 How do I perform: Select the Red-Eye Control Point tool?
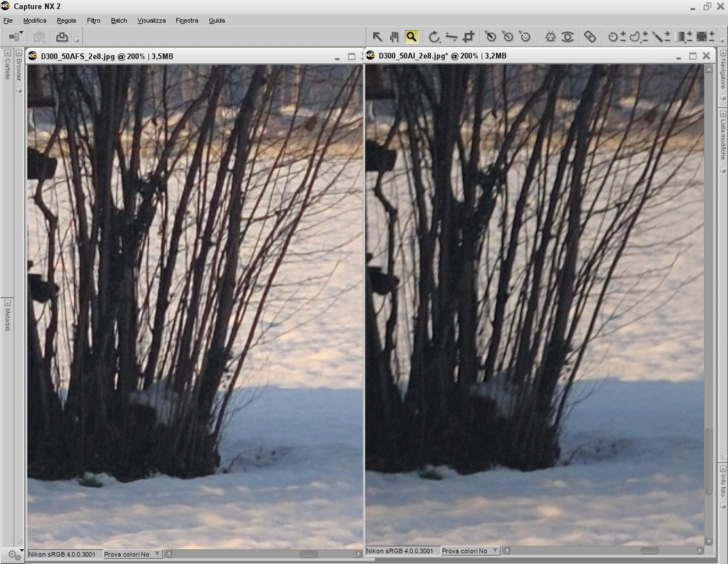coord(567,37)
